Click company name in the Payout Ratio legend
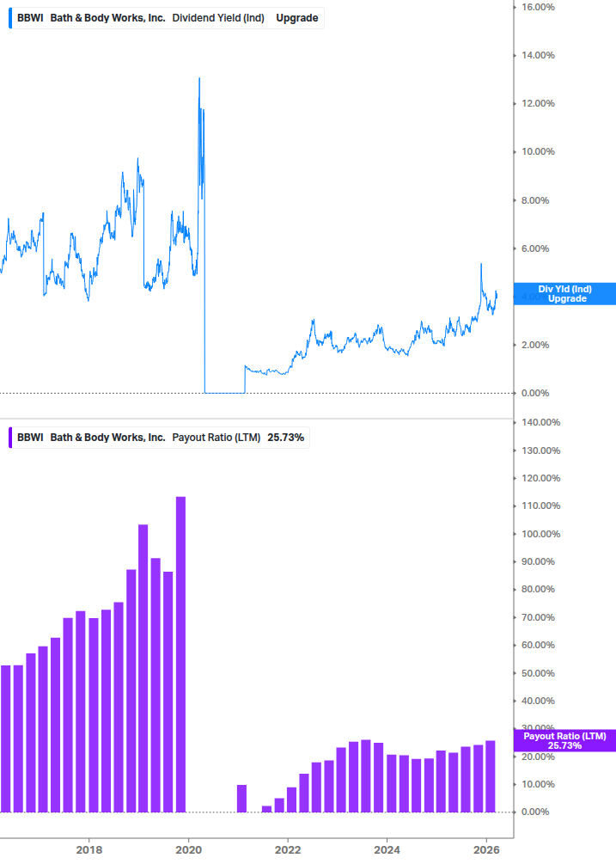 108,438
